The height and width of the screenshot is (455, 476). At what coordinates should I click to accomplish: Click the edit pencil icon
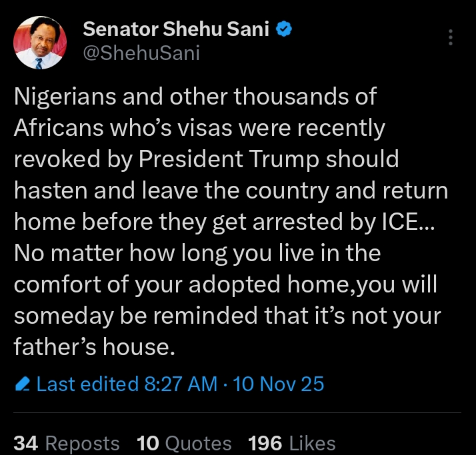pyautogui.click(x=23, y=384)
